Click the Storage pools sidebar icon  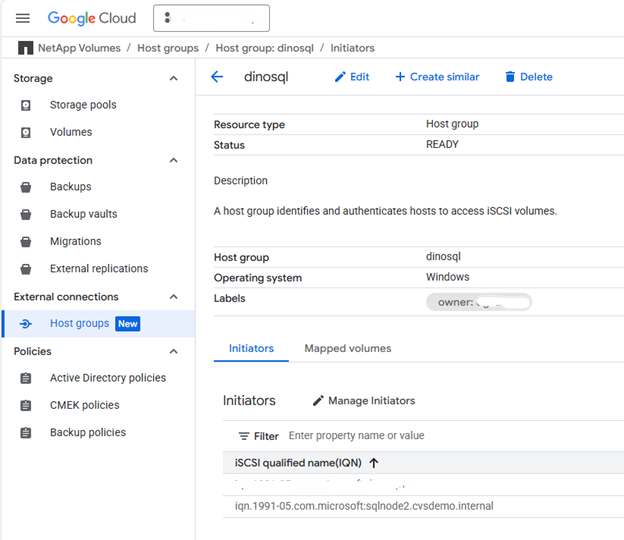tap(27, 105)
